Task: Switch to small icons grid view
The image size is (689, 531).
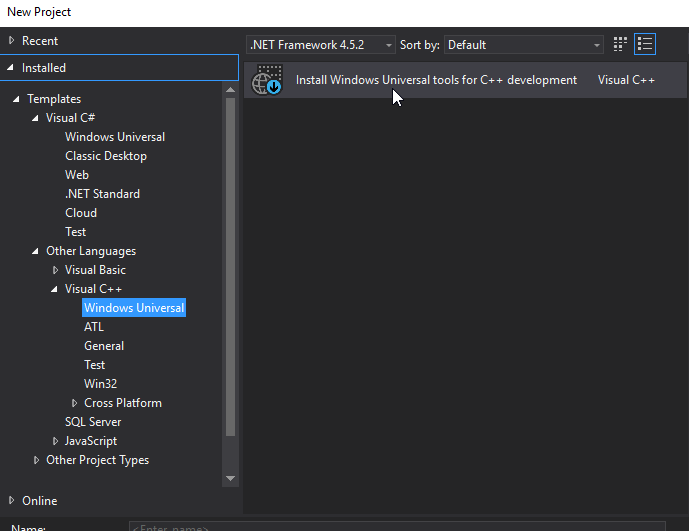Action: coord(620,44)
